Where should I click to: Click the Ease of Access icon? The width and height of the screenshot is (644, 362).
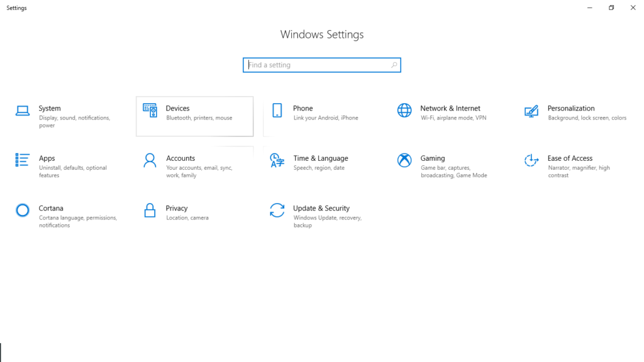point(531,160)
